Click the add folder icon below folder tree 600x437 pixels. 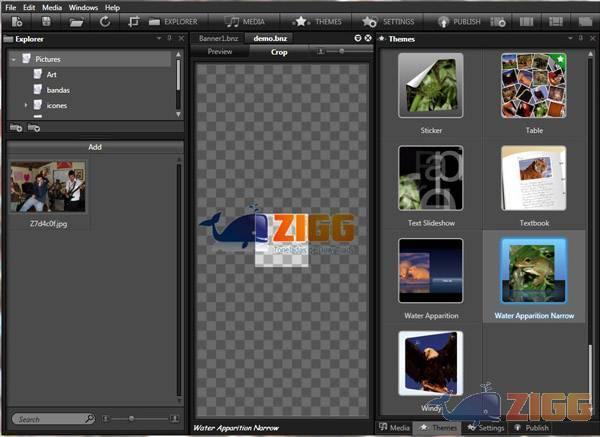(16, 128)
